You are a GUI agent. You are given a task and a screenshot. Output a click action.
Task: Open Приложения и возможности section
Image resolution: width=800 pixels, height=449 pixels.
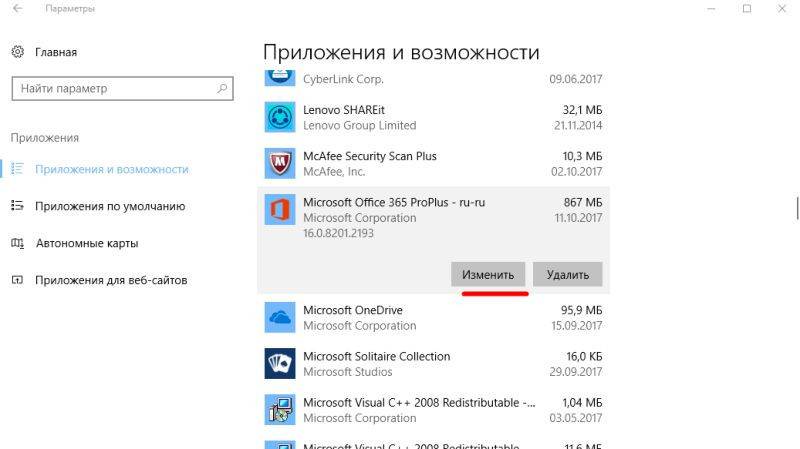(x=111, y=169)
